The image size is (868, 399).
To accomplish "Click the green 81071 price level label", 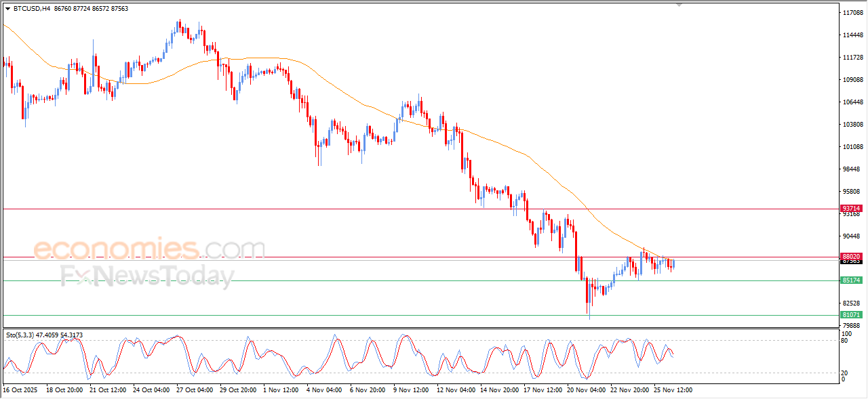I will tap(851, 315).
